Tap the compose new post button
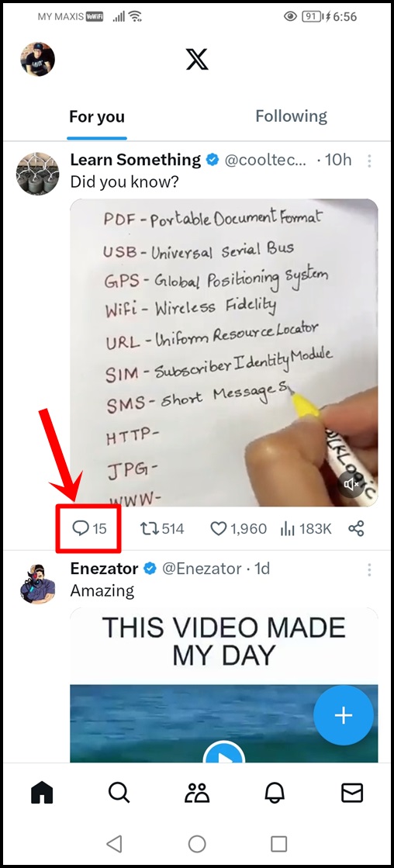This screenshot has width=394, height=868. [x=344, y=715]
